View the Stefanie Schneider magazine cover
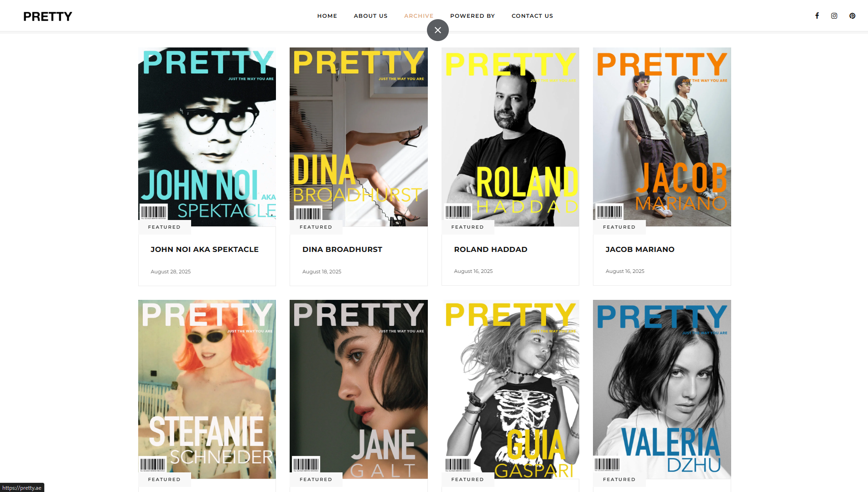 point(207,389)
